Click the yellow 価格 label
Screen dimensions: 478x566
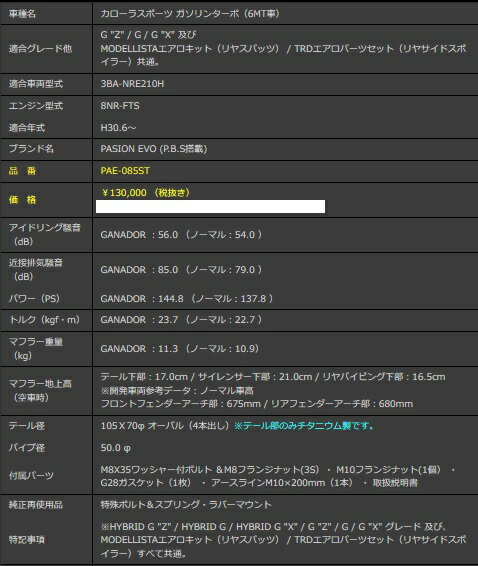point(22,200)
